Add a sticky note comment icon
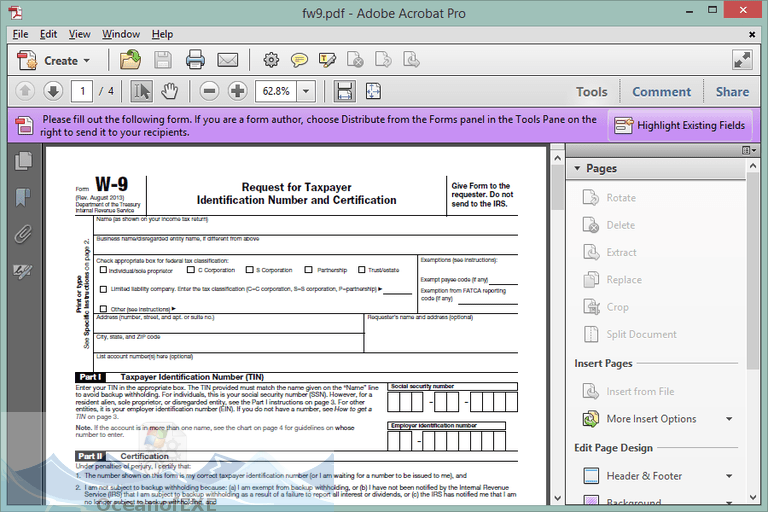Screen dimensions: 768x512 [x=299, y=60]
